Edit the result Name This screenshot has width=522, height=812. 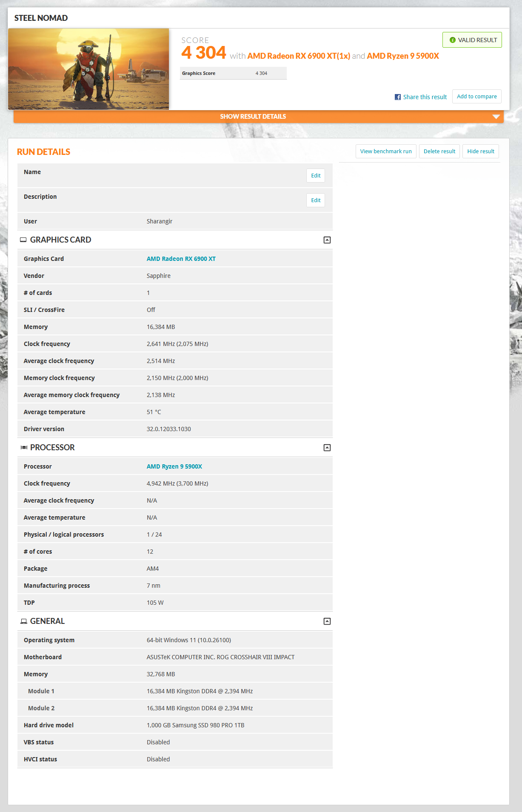coord(316,176)
